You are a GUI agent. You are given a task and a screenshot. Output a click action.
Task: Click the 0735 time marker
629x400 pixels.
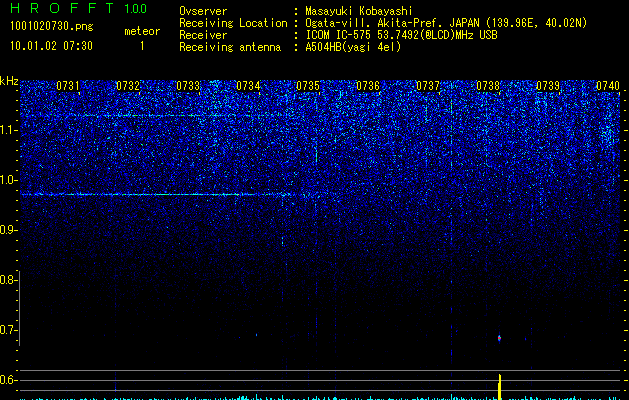308,86
